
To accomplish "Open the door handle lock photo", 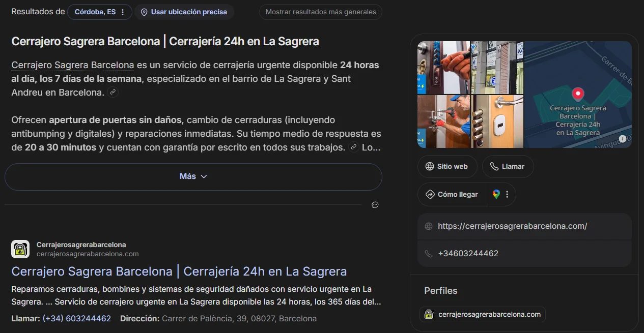I will [497, 122].
